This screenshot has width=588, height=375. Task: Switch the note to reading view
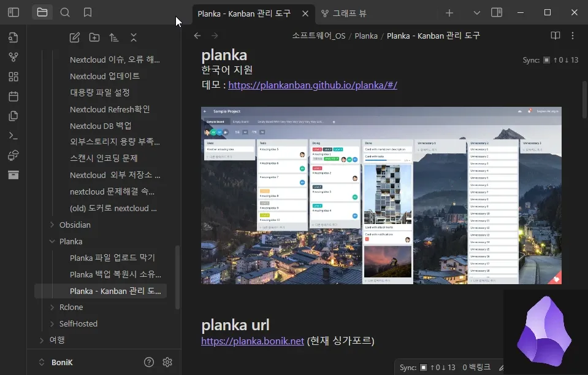click(555, 36)
